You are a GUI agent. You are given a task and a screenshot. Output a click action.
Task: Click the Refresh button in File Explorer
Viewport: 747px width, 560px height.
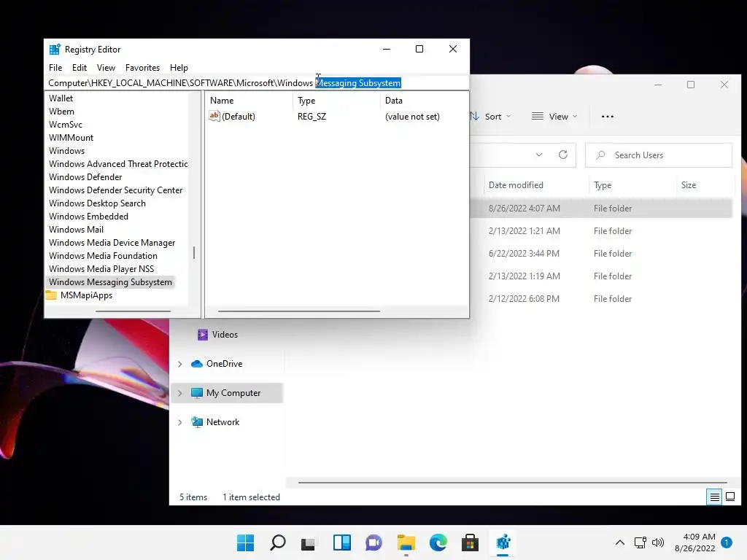[563, 155]
